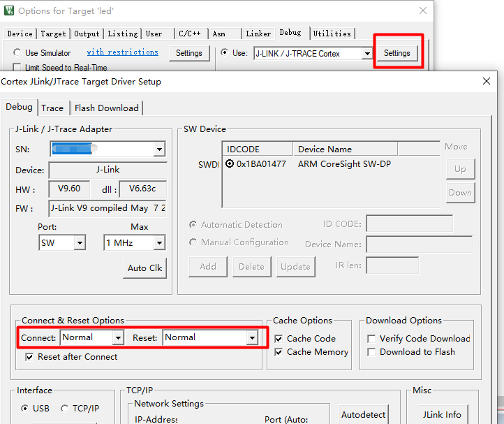The width and height of the screenshot is (504, 424).
Task: Open the 'with restrictions' link
Action: coord(122,52)
